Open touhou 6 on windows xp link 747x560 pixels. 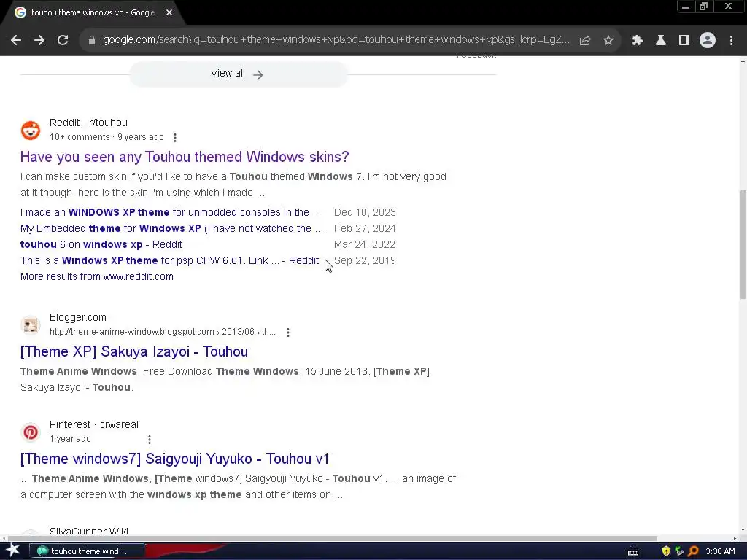(x=101, y=245)
